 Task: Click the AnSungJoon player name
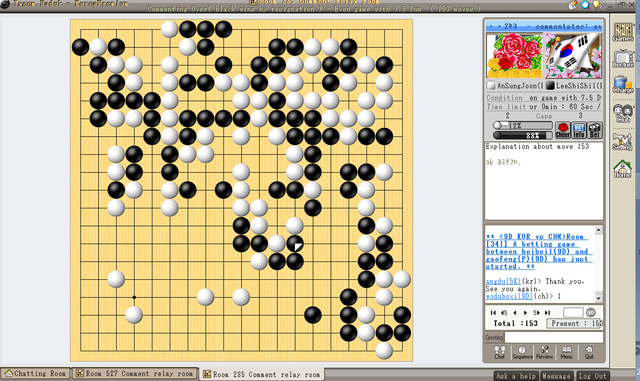coord(519,86)
